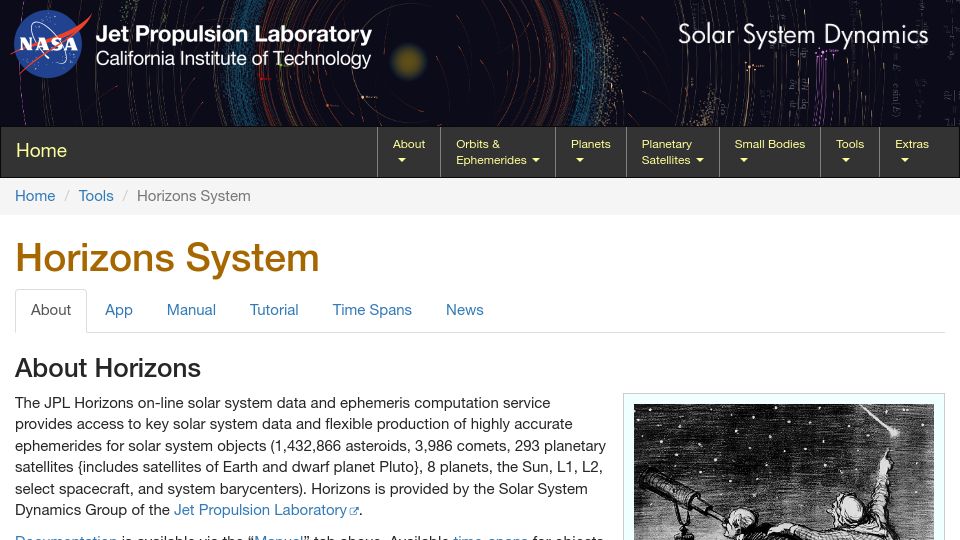Expand the Planetary Satellites dropdown
The image size is (960, 540).
672,152
